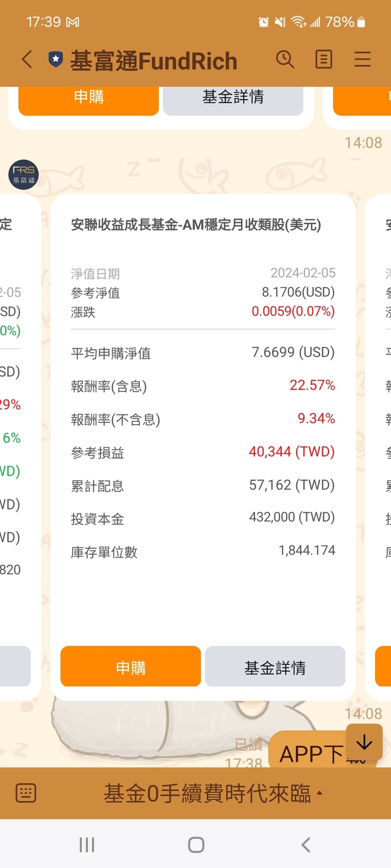Tap the back arrow in chat header
This screenshot has width=391, height=868.
pos(27,60)
